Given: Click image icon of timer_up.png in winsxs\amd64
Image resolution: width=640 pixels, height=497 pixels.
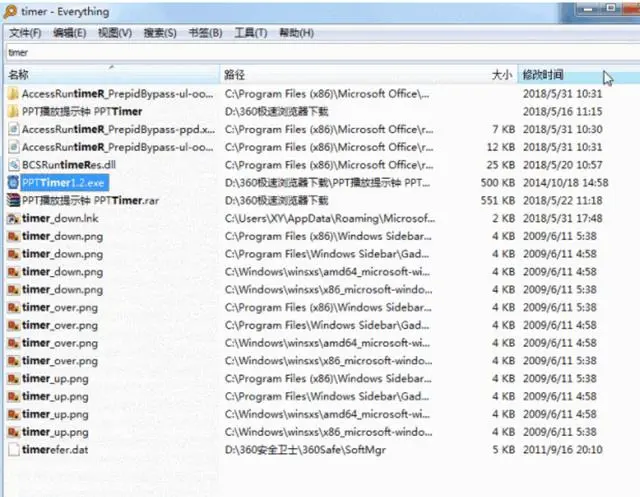Looking at the screenshot, I should pos(13,414).
